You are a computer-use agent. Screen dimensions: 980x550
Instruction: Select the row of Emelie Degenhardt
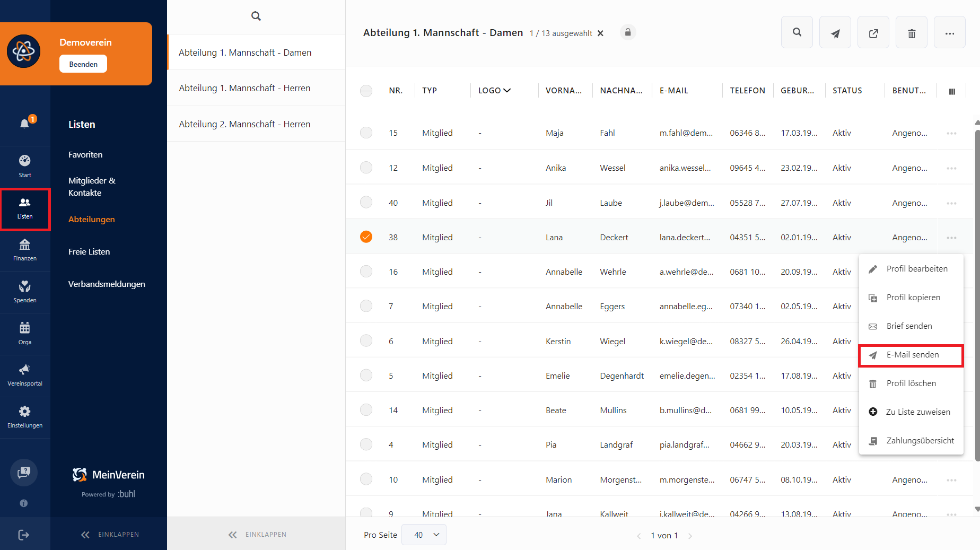pyautogui.click(x=366, y=375)
